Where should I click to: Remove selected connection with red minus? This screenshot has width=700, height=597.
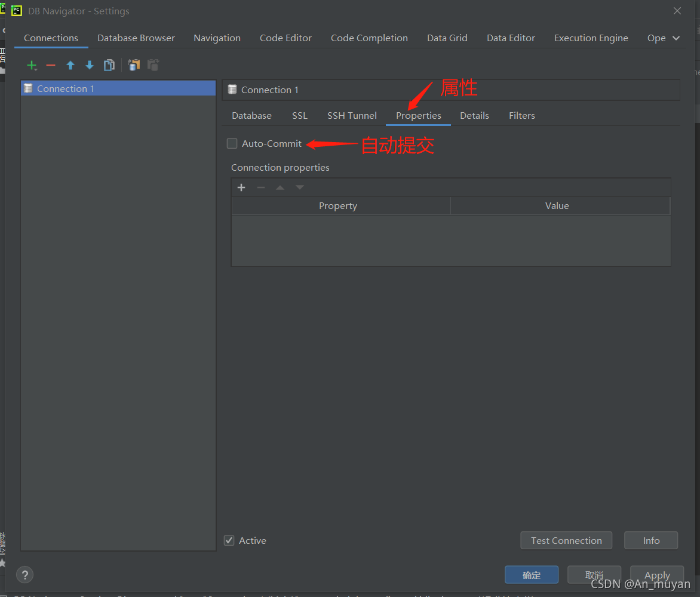tap(51, 66)
